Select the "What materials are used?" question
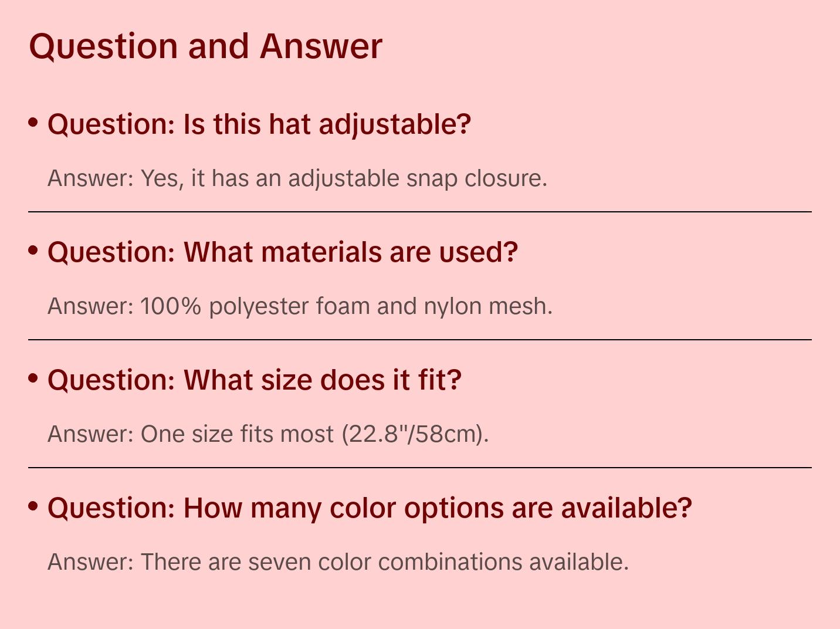The height and width of the screenshot is (629, 840). pos(283,252)
